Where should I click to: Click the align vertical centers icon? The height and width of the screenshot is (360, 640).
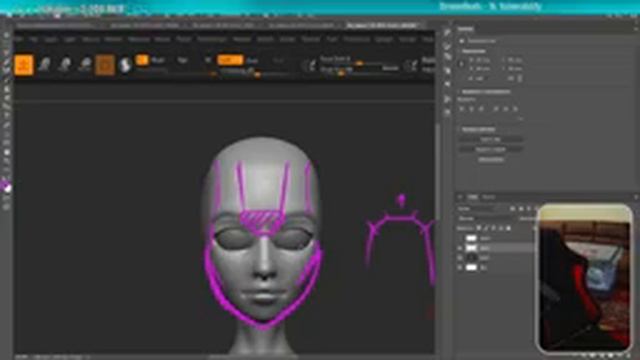click(506, 109)
